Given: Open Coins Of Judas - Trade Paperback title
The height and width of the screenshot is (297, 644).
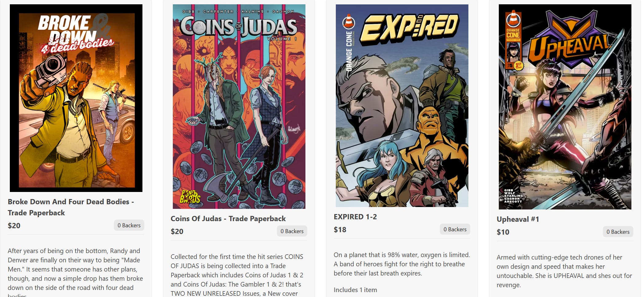Looking at the screenshot, I should pos(228,219).
